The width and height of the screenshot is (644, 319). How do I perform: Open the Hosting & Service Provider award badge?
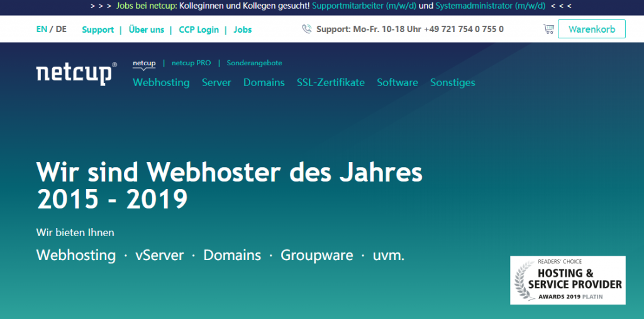(567, 279)
